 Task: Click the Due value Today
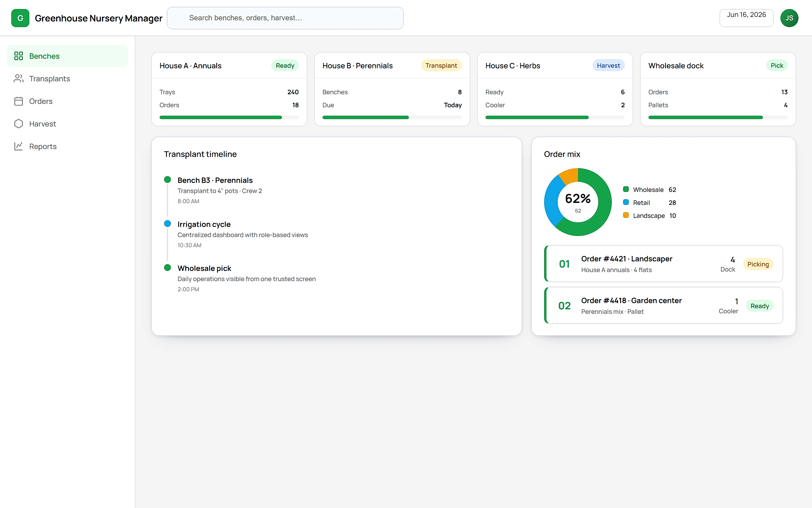point(453,105)
